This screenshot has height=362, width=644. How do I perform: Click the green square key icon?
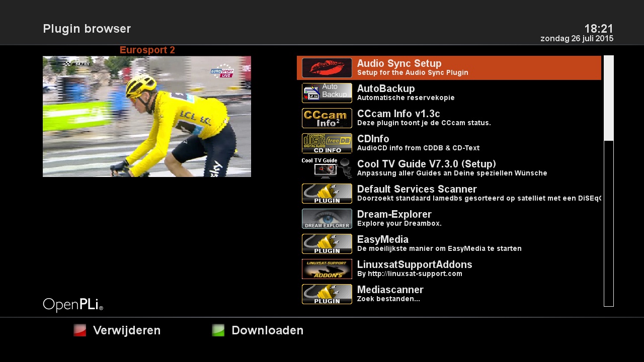(218, 330)
